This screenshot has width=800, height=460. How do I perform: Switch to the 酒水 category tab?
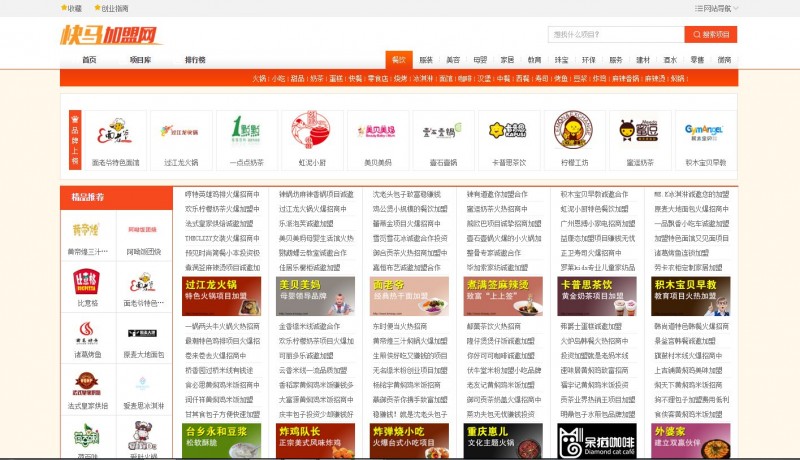670,60
